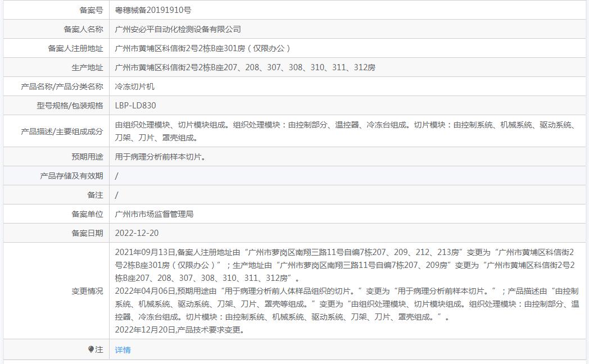Click the change entry dated 2021年09月13日
The height and width of the screenshot is (364, 589).
tap(345, 265)
